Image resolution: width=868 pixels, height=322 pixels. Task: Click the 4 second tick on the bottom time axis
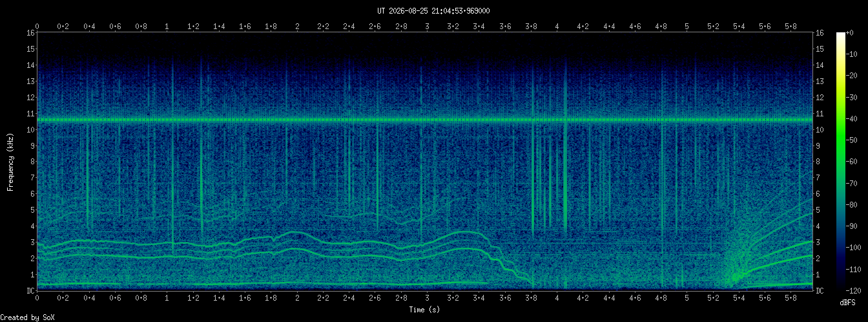coord(557,298)
